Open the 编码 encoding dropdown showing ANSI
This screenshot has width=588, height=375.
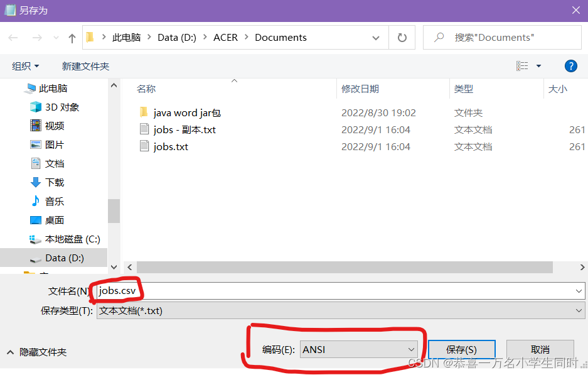(x=358, y=349)
